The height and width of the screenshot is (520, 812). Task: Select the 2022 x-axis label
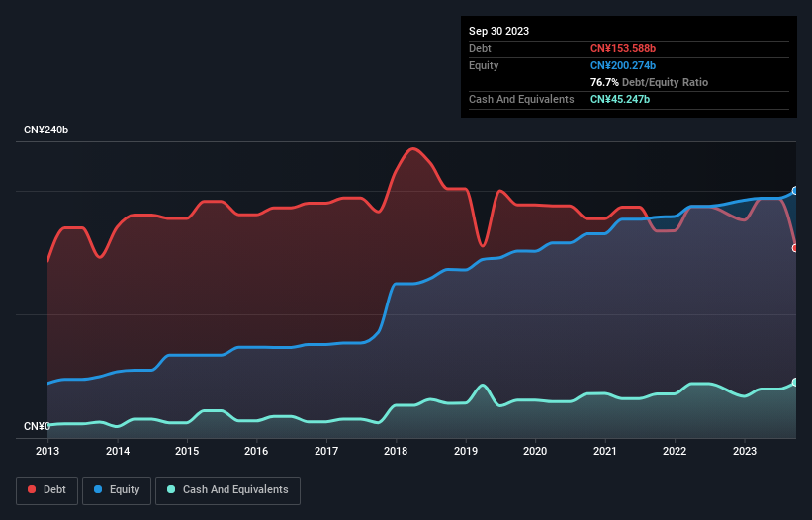675,451
